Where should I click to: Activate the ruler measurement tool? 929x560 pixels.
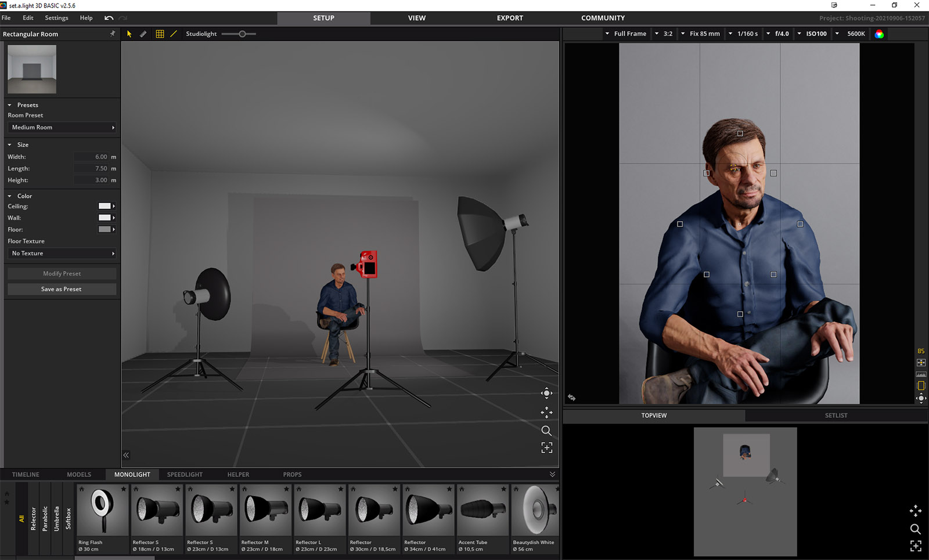[x=143, y=34]
